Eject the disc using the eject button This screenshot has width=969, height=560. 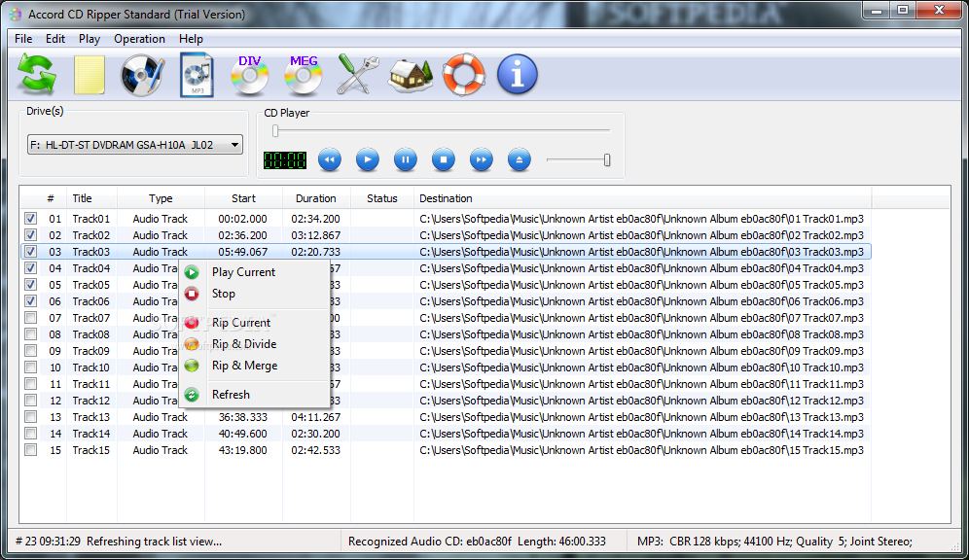[x=520, y=159]
